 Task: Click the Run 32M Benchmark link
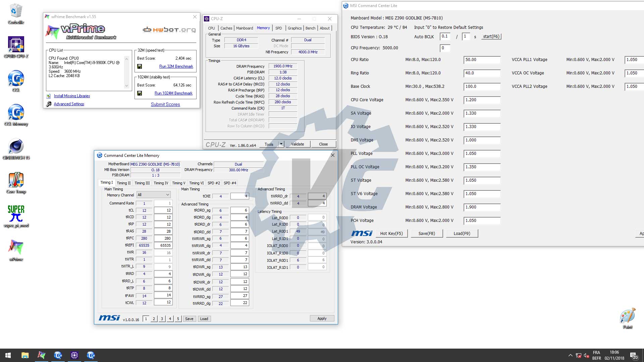[176, 66]
